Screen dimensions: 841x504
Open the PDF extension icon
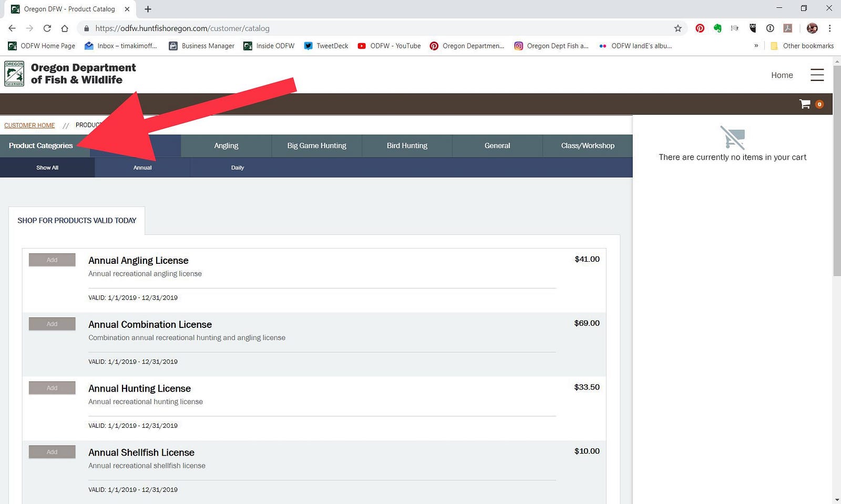(787, 28)
